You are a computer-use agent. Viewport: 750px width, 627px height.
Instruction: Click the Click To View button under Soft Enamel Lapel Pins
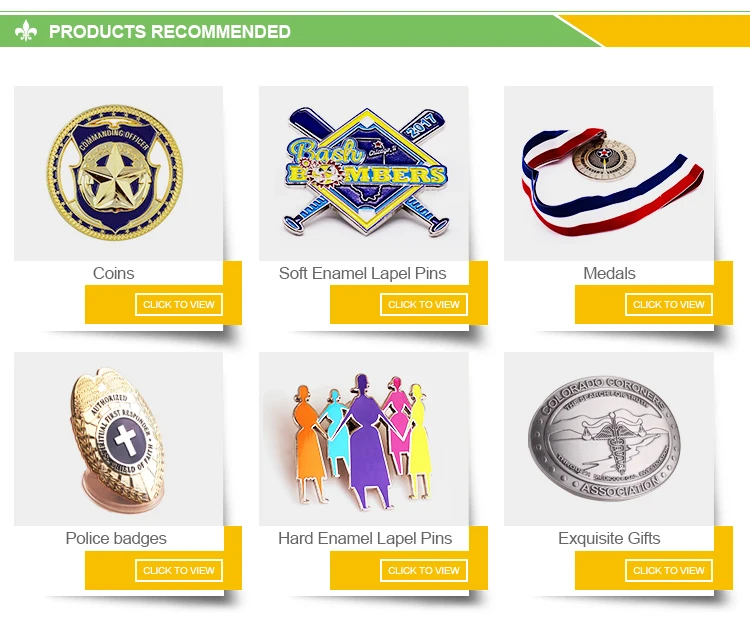pos(424,305)
